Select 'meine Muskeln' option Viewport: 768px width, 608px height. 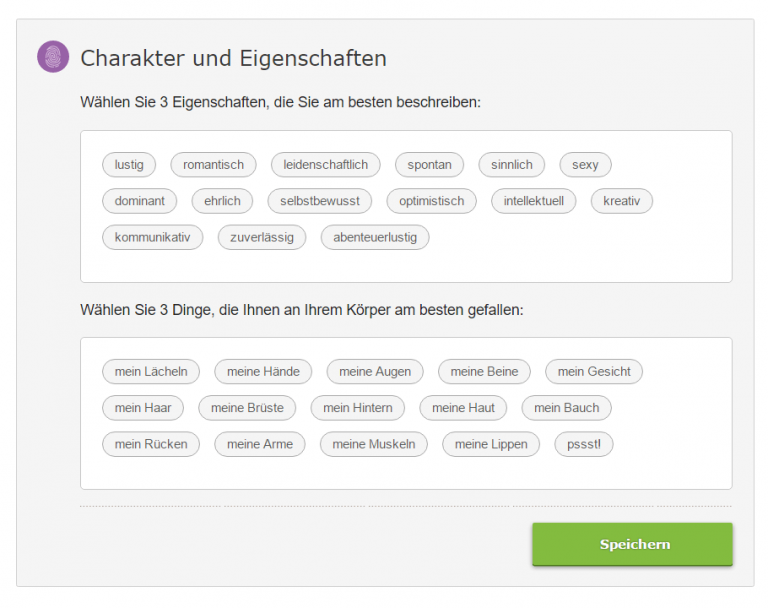point(374,444)
